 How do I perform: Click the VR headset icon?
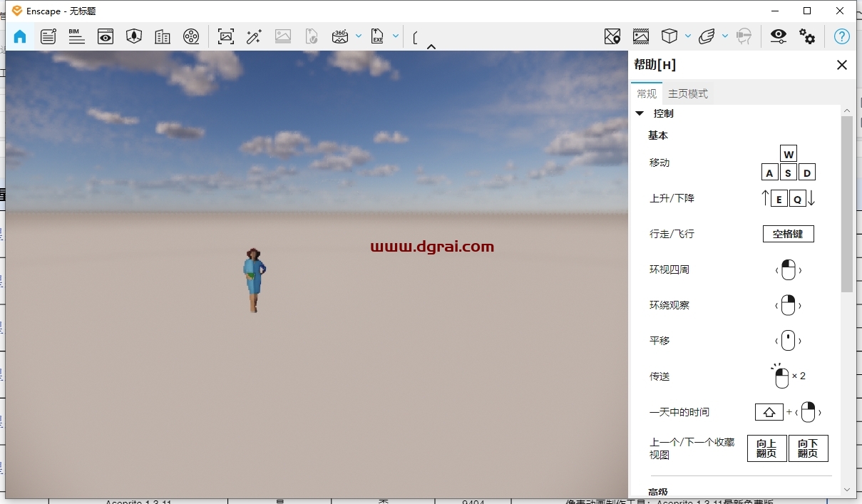click(x=744, y=36)
